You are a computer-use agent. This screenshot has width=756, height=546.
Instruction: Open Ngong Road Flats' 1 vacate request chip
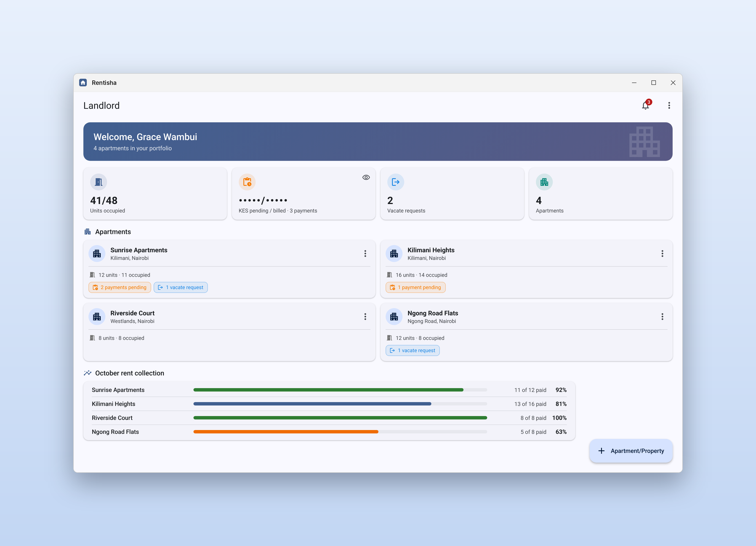413,350
